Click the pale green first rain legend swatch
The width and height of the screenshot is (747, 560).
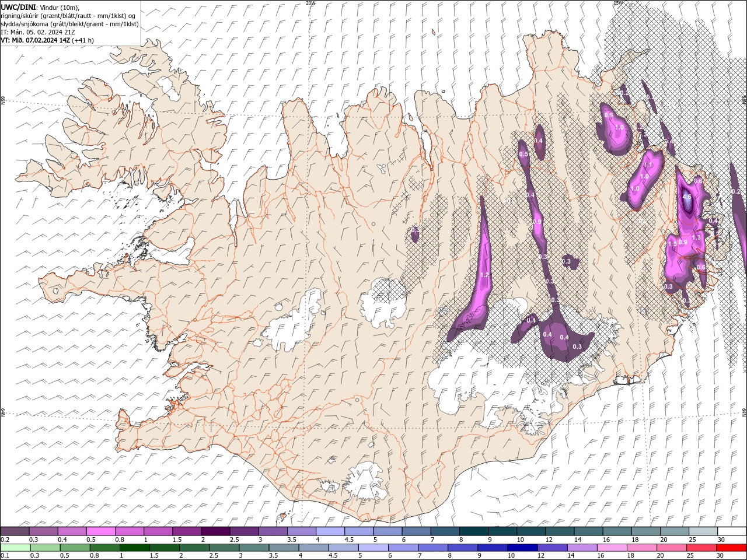(15, 548)
